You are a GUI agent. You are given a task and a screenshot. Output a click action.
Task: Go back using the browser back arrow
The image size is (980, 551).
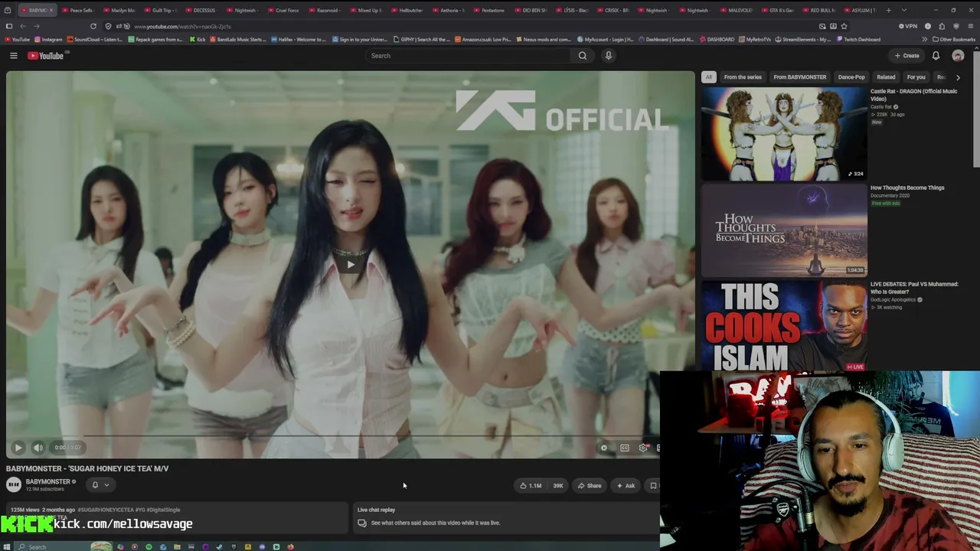pos(23,26)
